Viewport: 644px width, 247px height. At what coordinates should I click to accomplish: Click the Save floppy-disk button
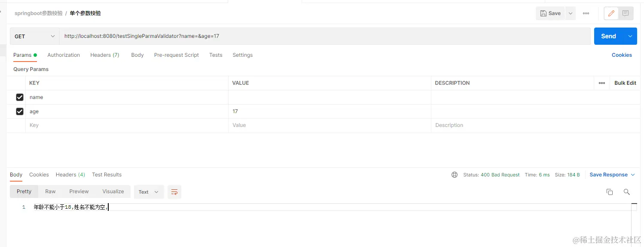[x=550, y=13]
